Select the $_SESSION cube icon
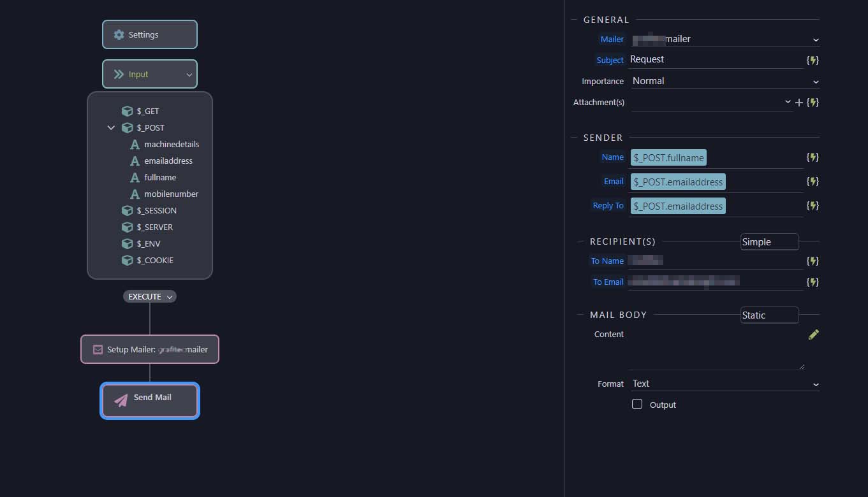The image size is (868, 497). (x=128, y=210)
